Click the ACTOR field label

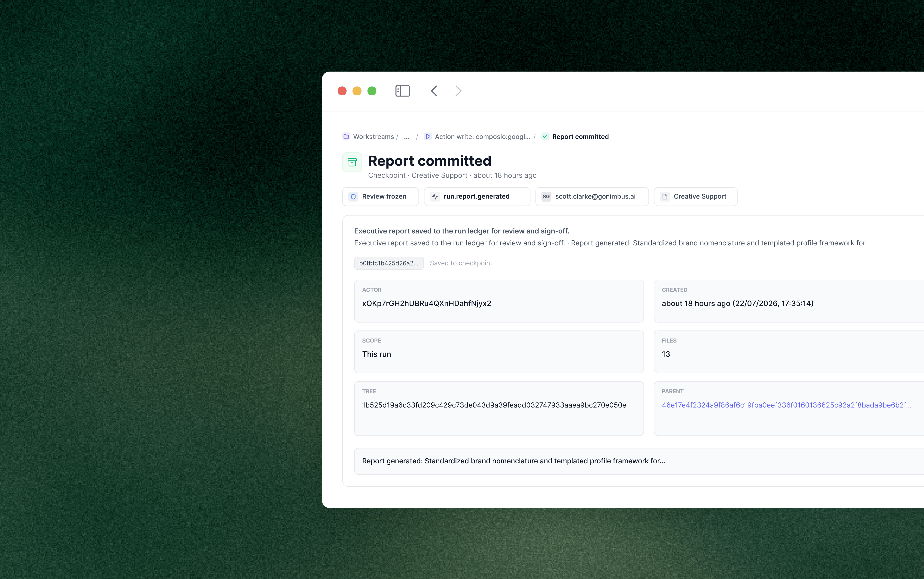[x=372, y=290]
